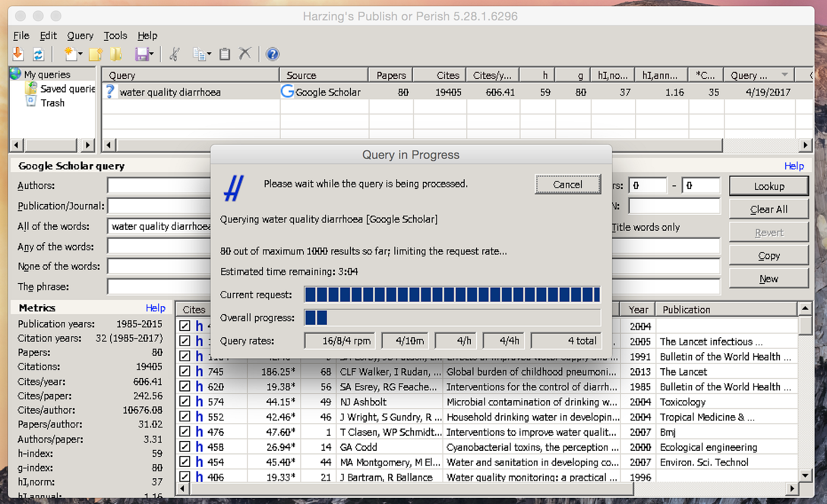
Task: Click the lookup download-arrow toolbar icon
Action: click(x=18, y=54)
